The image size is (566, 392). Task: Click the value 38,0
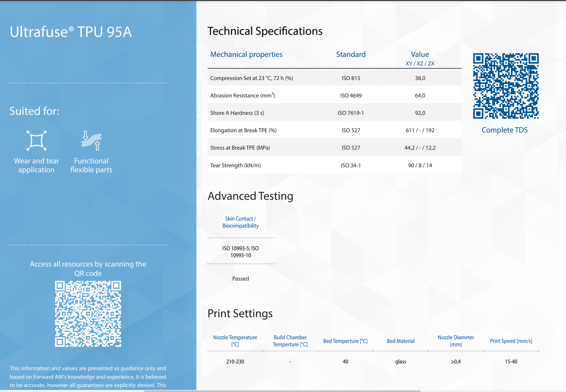pos(420,78)
